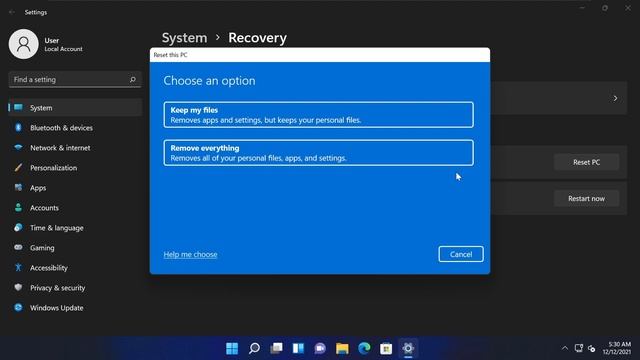Click the controller icon beside Gaming
This screenshot has height=360, width=640.
click(18, 247)
